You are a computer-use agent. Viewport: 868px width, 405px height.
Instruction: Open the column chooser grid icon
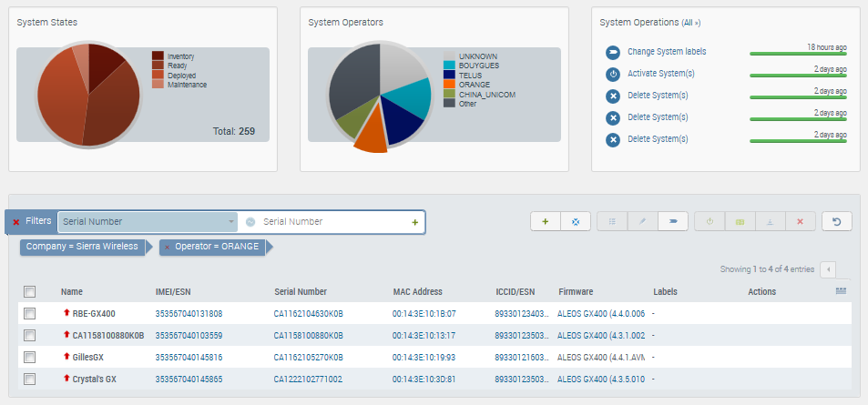point(840,291)
